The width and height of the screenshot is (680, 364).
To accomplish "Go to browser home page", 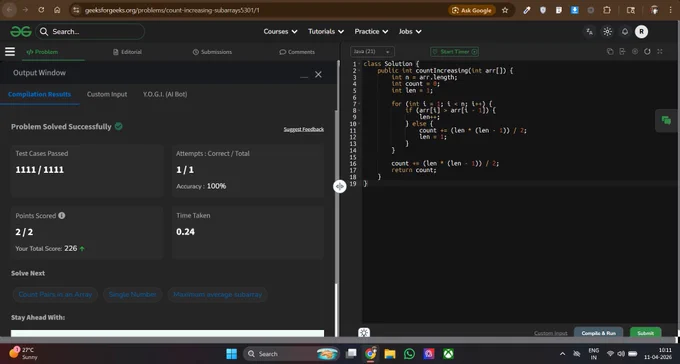I will tap(57, 10).
